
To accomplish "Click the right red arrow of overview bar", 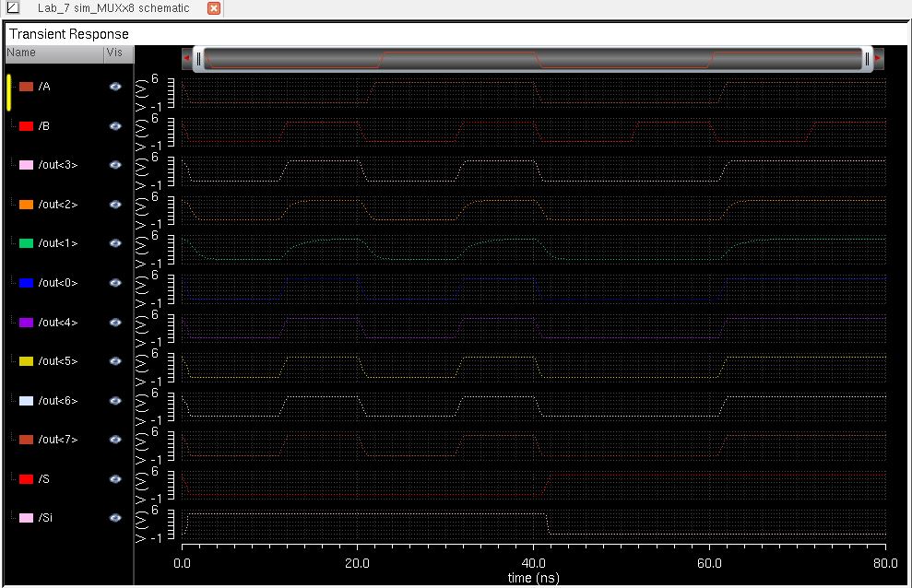I will [x=878, y=58].
